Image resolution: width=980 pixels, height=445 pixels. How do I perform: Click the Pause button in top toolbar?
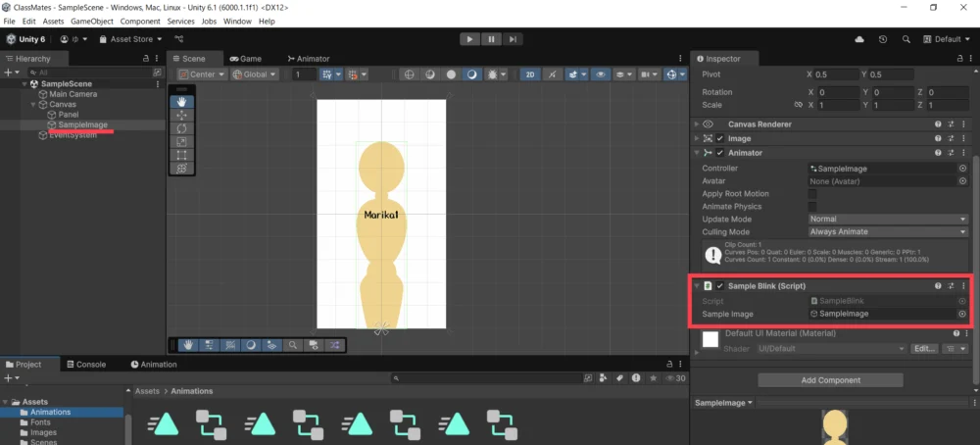(491, 39)
